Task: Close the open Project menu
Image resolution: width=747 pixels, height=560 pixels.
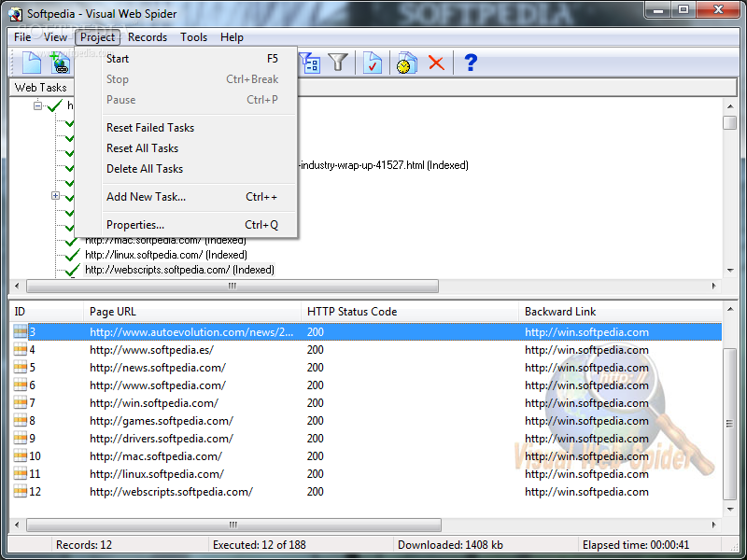Action: (97, 37)
